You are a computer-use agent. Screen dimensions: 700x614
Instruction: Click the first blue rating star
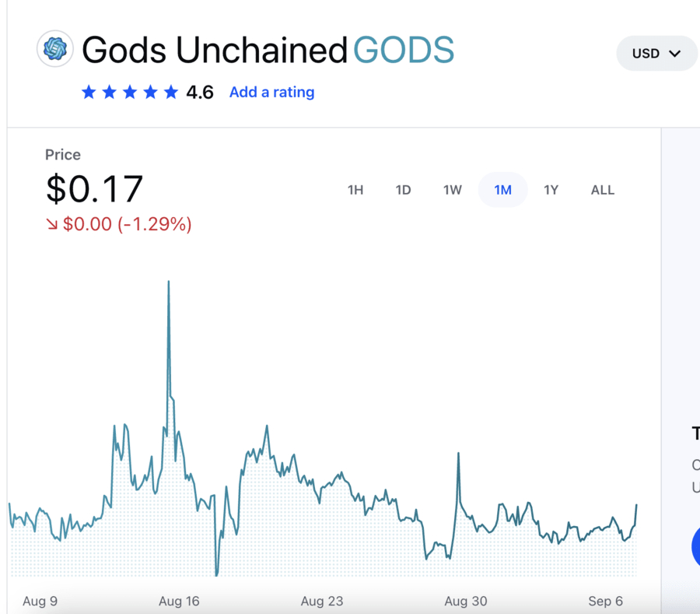tap(89, 93)
